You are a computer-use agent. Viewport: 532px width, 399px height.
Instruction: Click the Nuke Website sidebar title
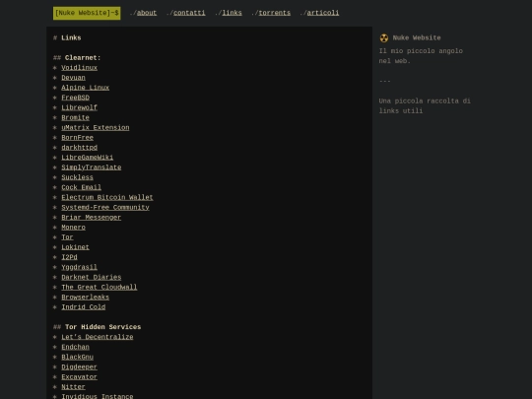pyautogui.click(x=417, y=38)
